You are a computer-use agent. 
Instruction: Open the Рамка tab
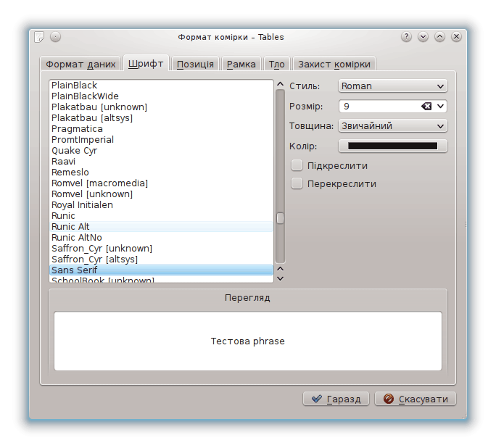click(241, 64)
